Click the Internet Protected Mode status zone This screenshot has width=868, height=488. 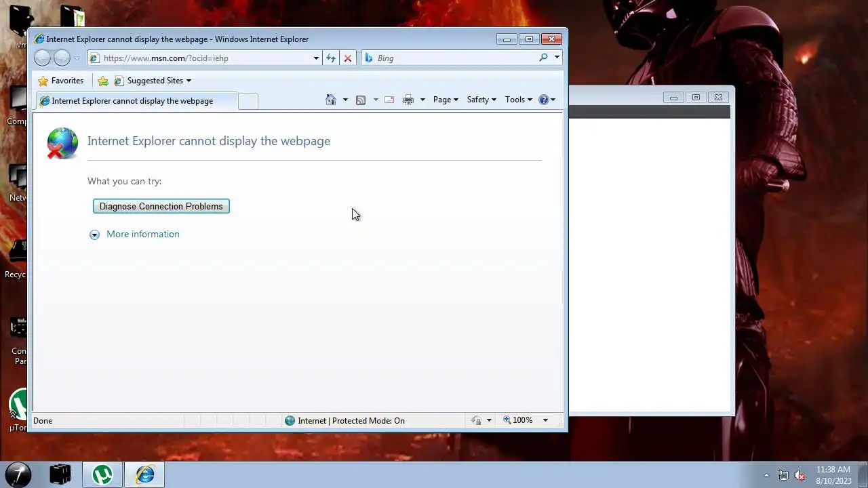click(344, 421)
